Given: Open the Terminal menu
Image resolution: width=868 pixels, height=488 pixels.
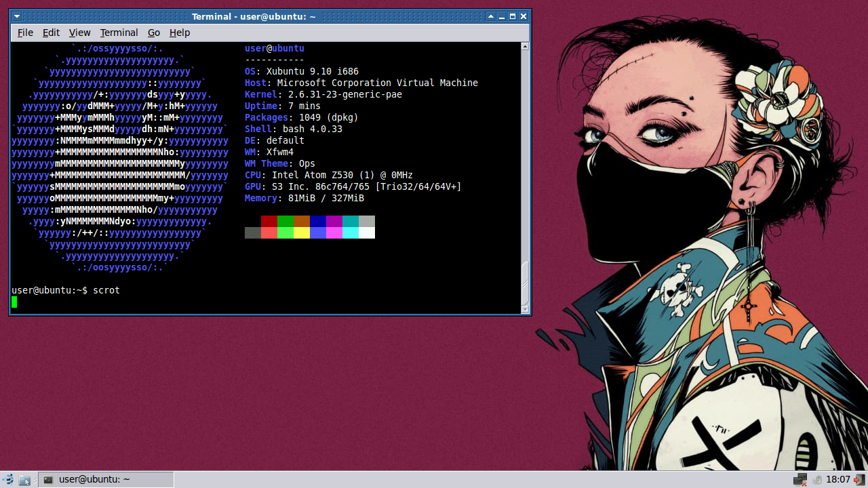Looking at the screenshot, I should point(119,33).
